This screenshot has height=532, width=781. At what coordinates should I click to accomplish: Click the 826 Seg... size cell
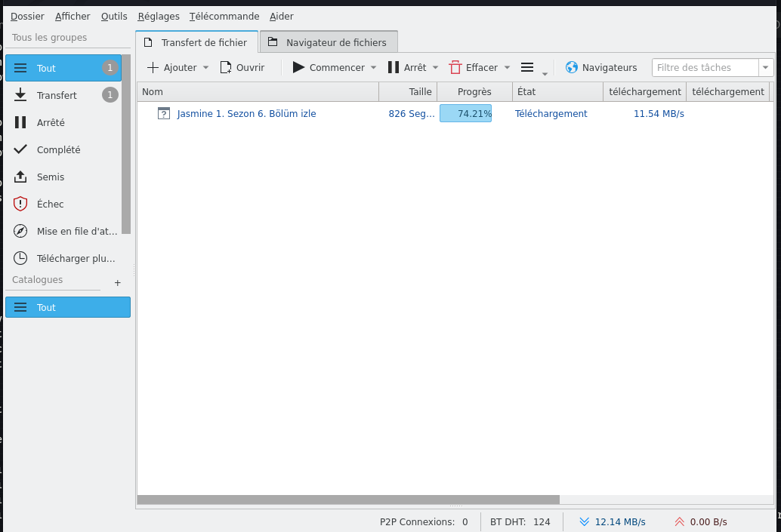coord(412,113)
